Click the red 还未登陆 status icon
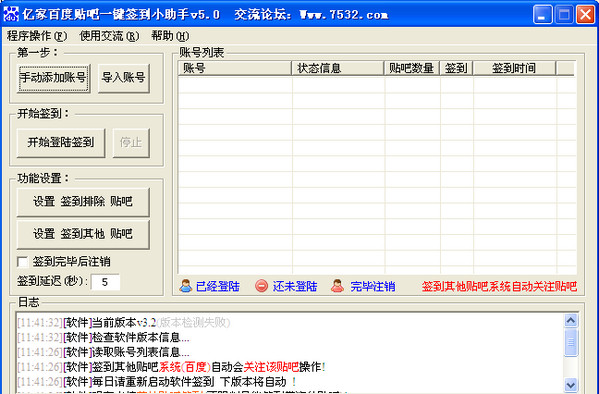The width and height of the screenshot is (599, 394). point(261,286)
